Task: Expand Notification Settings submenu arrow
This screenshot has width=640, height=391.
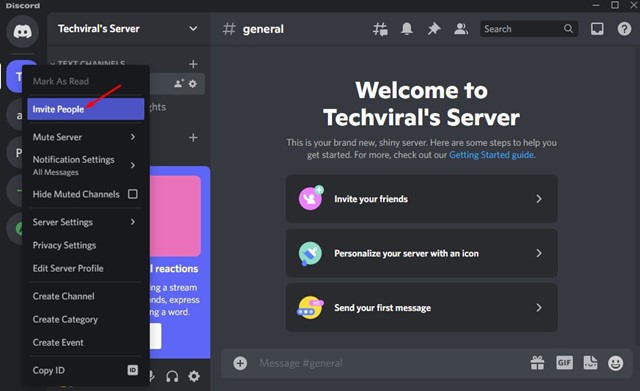Action: pos(133,165)
